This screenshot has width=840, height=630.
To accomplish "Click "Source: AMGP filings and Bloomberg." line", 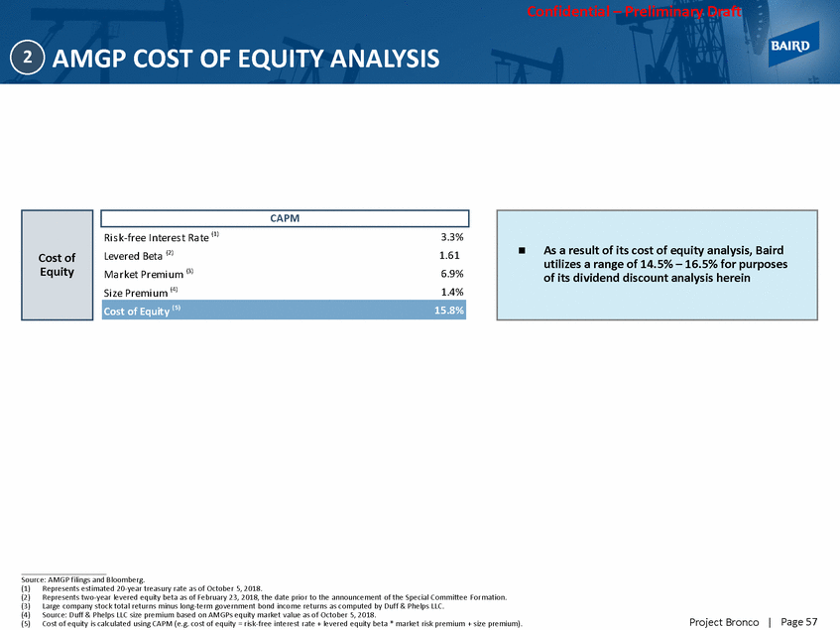I will point(83,579).
